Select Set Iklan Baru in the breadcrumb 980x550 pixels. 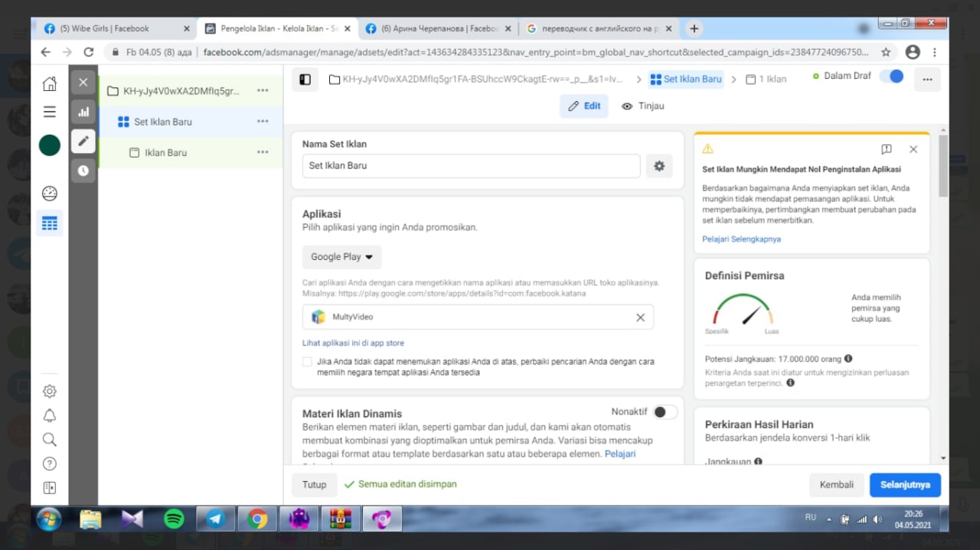tap(686, 79)
